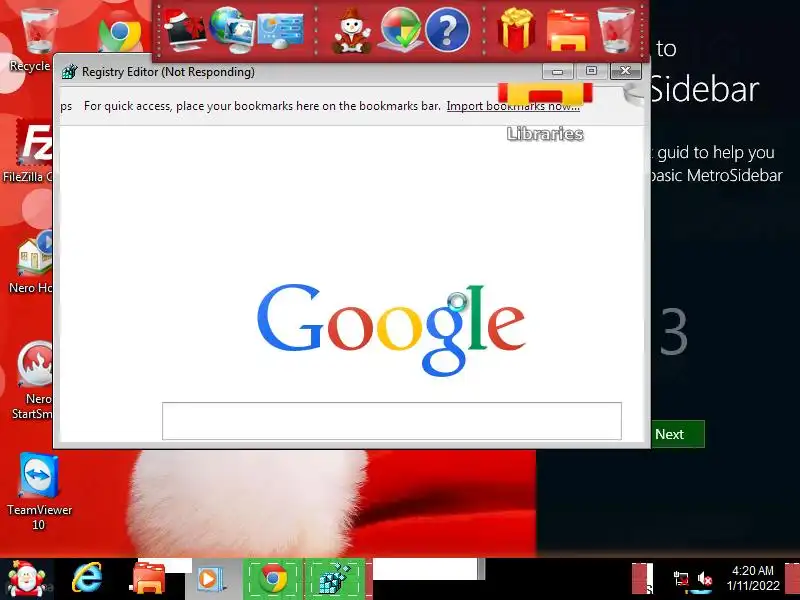Image resolution: width=800 pixels, height=600 pixels.
Task: Open the Windows security shield dock icon
Action: tap(401, 30)
